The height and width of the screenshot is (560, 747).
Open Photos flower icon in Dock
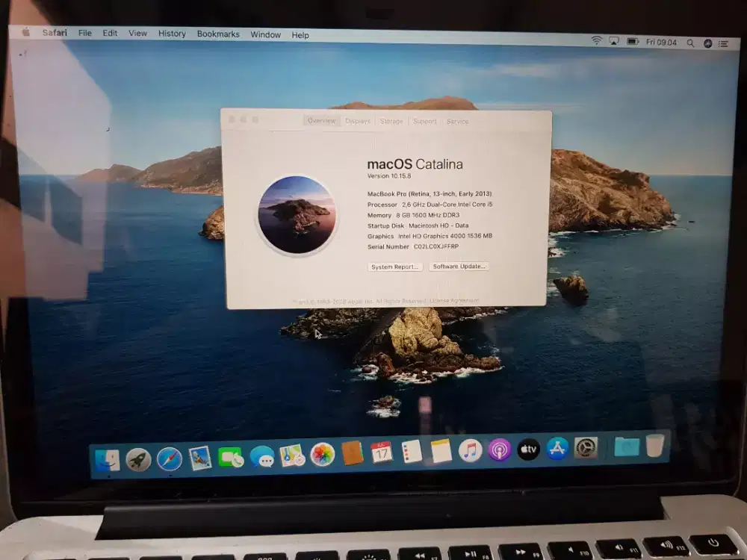[x=323, y=454]
